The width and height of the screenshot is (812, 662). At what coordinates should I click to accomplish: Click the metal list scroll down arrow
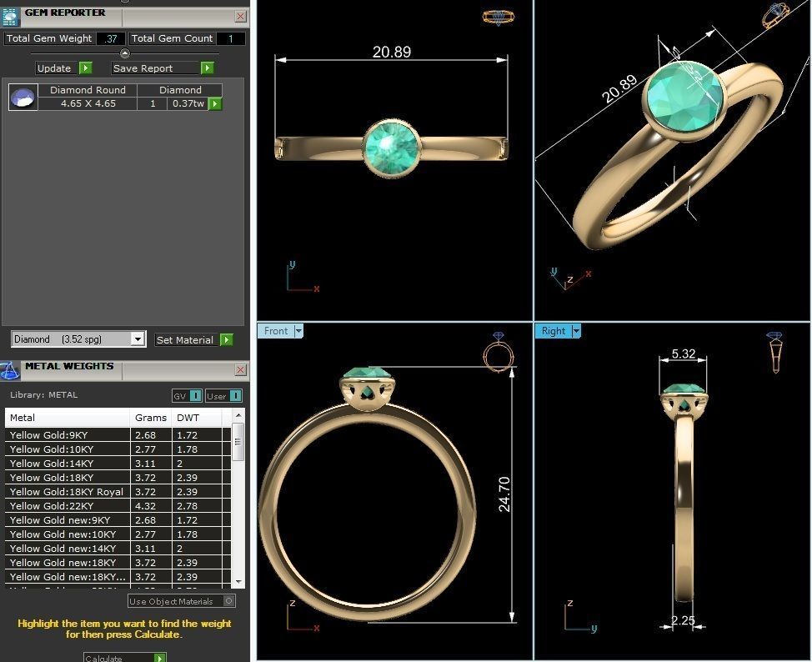238,582
